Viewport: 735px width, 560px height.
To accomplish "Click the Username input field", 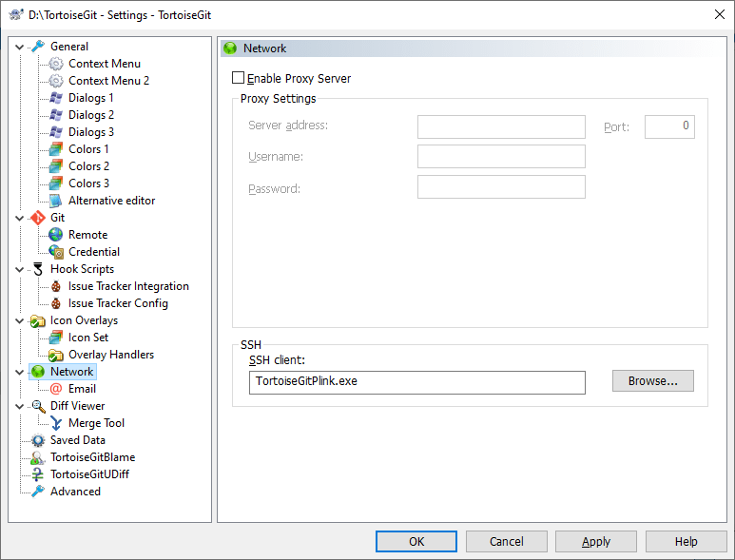I will pos(501,156).
